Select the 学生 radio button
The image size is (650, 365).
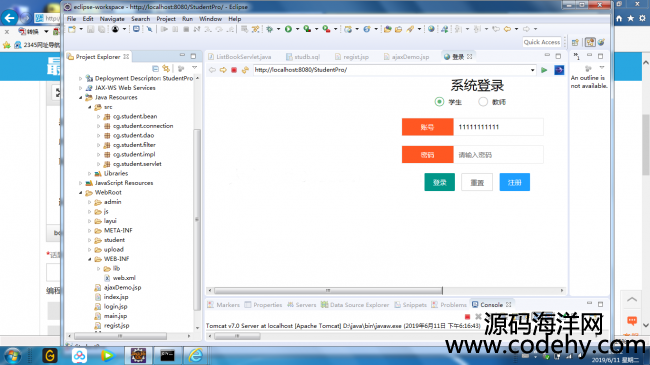tap(439, 102)
